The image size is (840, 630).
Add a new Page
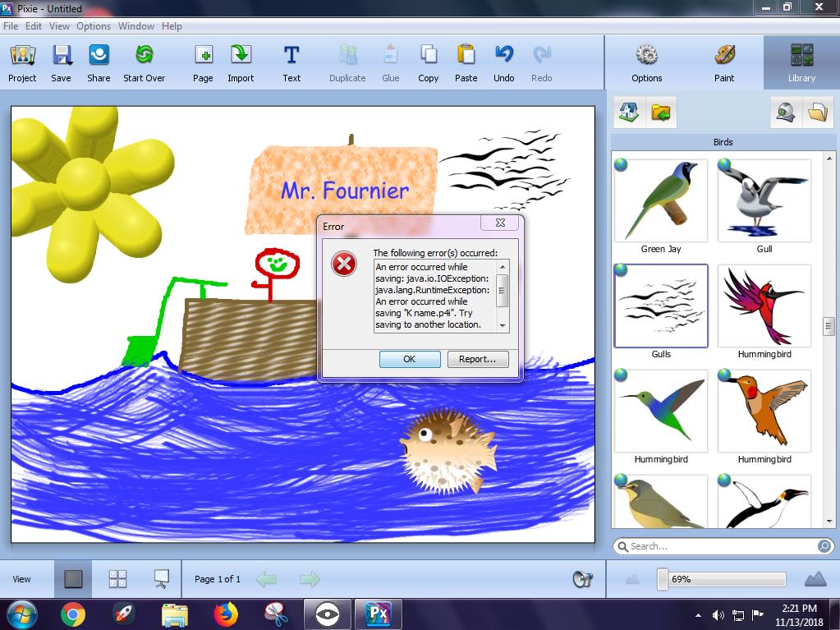coord(203,63)
